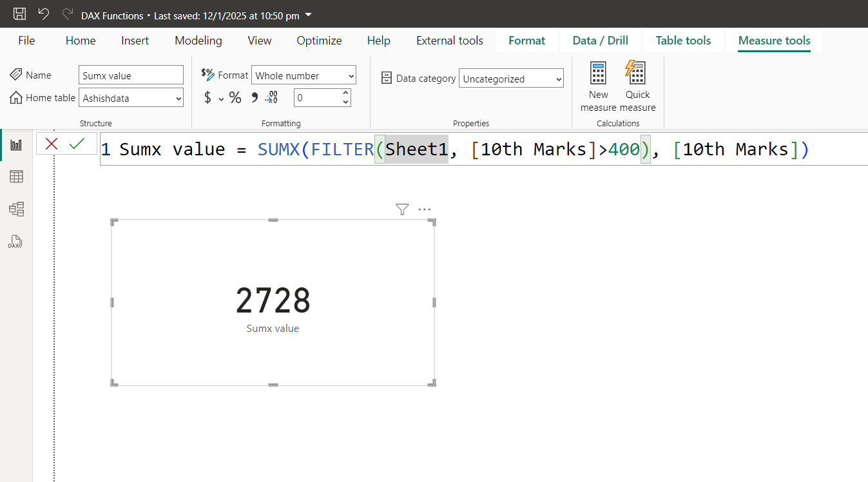
Task: Toggle percentage formatting for the measure
Action: coord(235,97)
